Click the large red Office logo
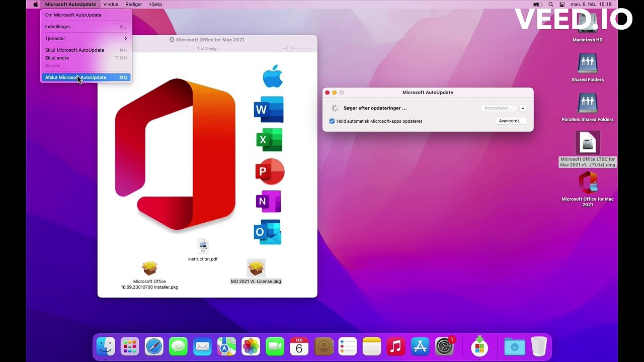Viewport: 644px width, 362px height. point(176,154)
